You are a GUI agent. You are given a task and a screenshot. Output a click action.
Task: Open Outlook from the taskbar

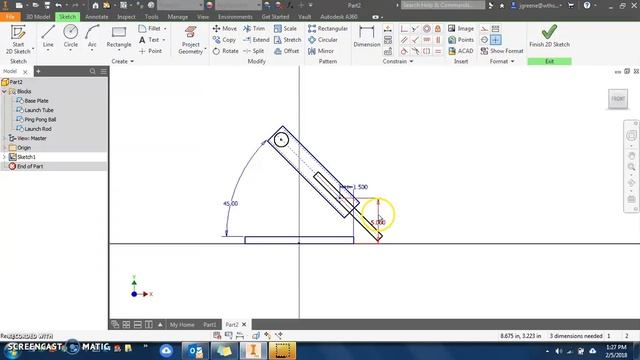(x=195, y=351)
